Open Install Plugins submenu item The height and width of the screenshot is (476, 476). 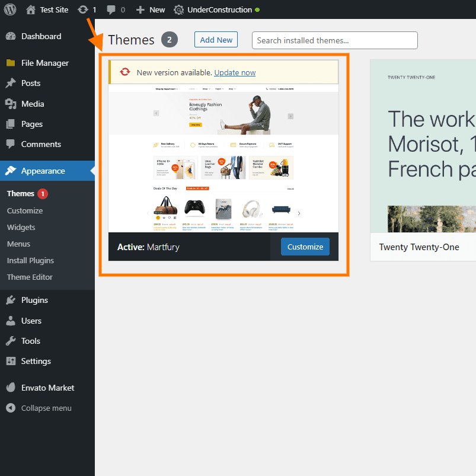(x=30, y=261)
